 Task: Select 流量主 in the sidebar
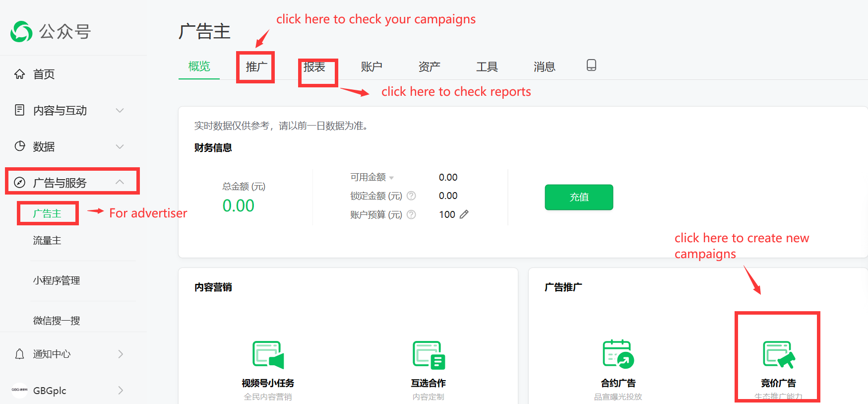point(47,240)
